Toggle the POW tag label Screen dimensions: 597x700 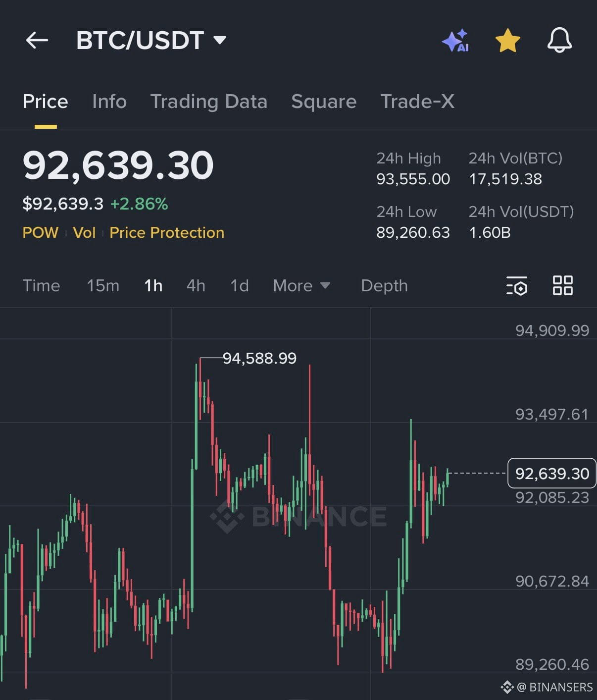pyautogui.click(x=40, y=232)
